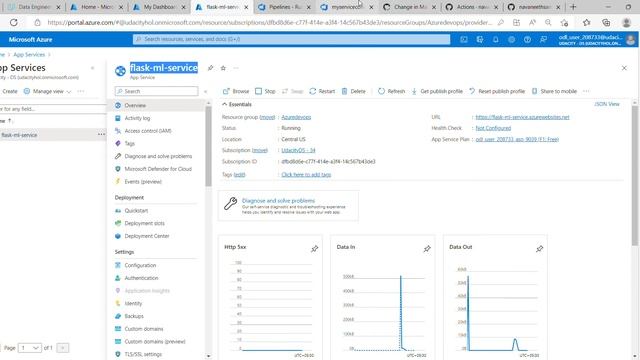Open the feedback icon in the header
This screenshot has height=360, width=640.
pos(543,40)
